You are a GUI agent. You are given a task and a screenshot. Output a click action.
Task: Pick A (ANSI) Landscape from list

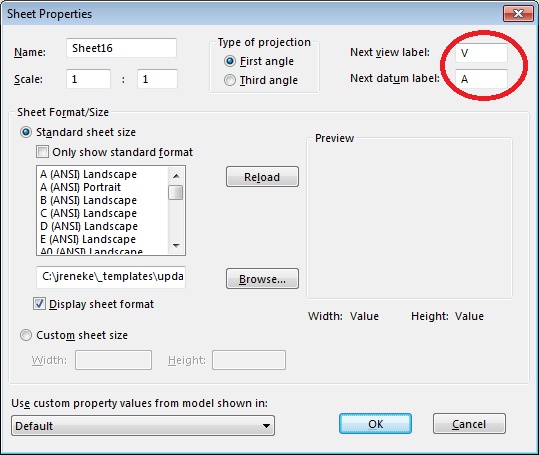click(88, 174)
